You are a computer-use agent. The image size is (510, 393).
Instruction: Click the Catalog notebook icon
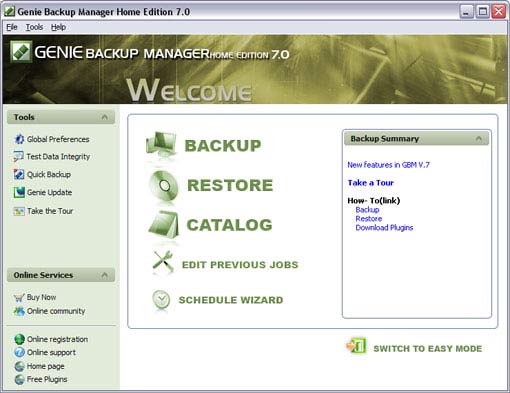(164, 224)
